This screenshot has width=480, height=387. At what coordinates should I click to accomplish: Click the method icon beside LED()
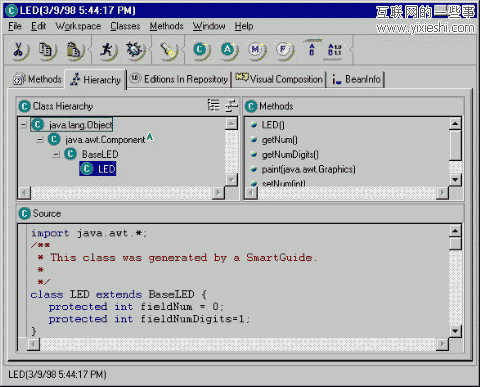254,125
